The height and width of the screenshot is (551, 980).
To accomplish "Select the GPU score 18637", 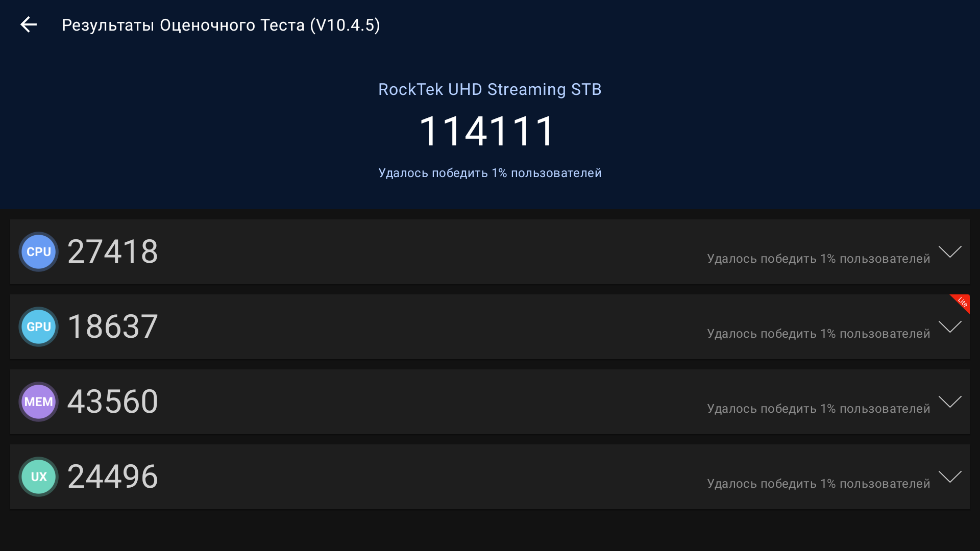I will click(112, 327).
